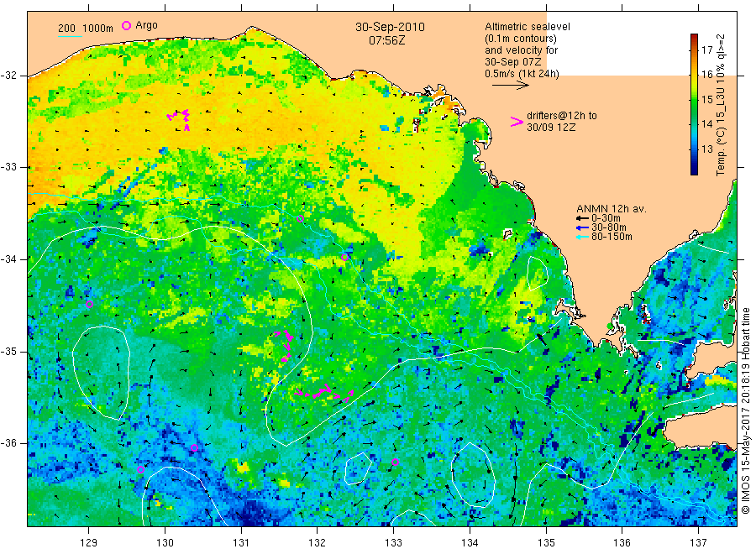The width and height of the screenshot is (756, 554).
Task: Click the '1000m' bathymetry label
Action: pyautogui.click(x=98, y=29)
